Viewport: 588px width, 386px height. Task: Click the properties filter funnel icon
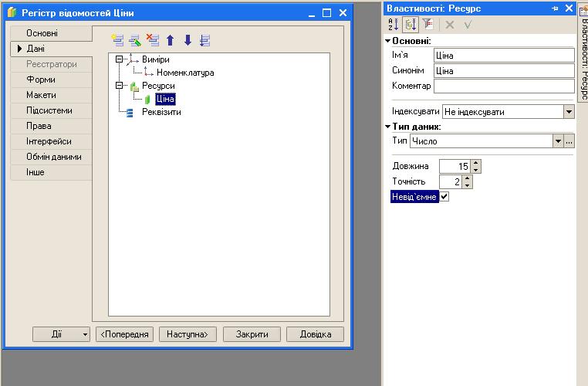coord(427,25)
